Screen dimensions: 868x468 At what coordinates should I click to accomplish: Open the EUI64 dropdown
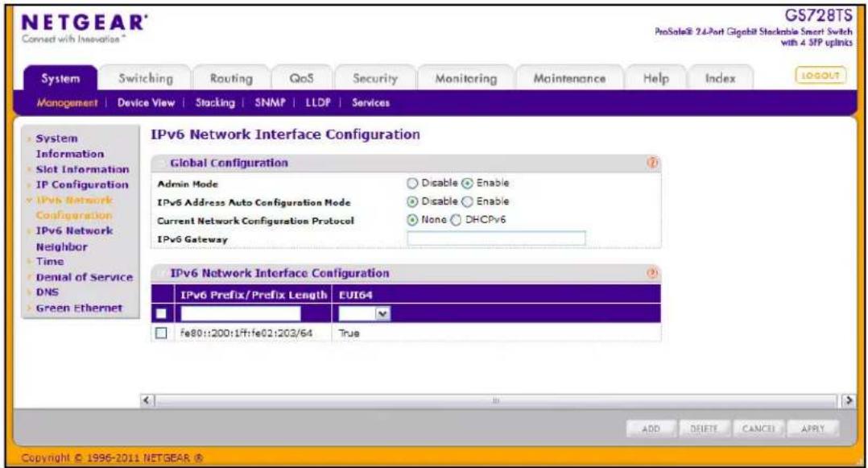pos(364,314)
